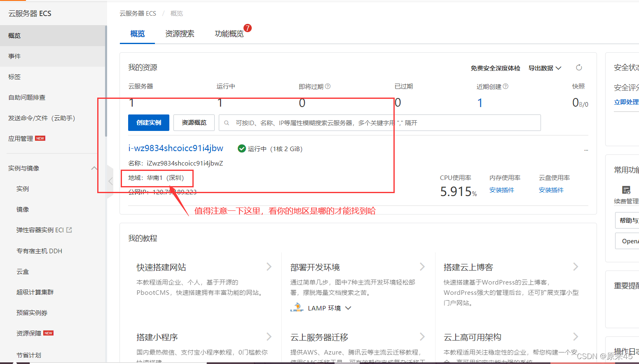Click the green running status check icon
This screenshot has height=364, width=639.
point(242,149)
